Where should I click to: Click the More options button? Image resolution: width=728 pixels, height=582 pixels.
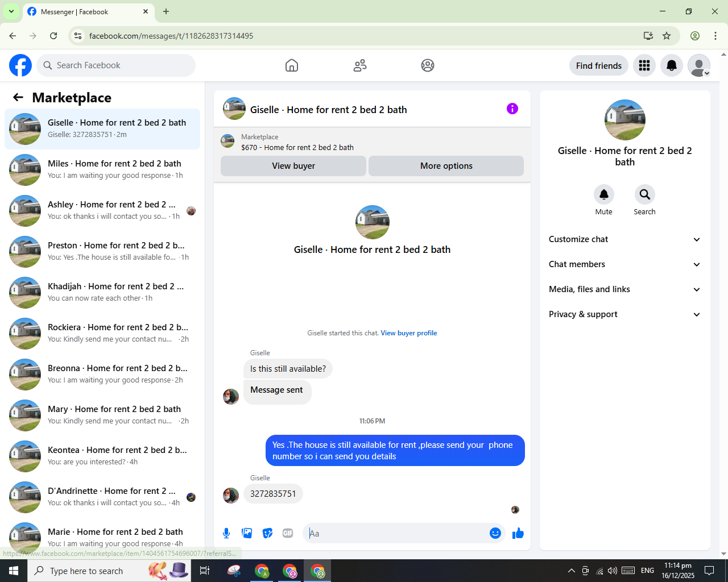(446, 166)
